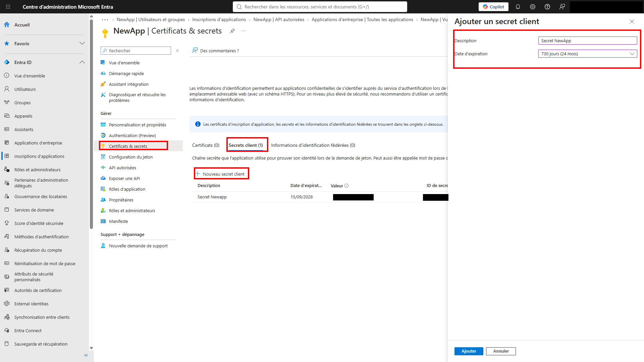Open Autorités de certification

click(x=38, y=290)
